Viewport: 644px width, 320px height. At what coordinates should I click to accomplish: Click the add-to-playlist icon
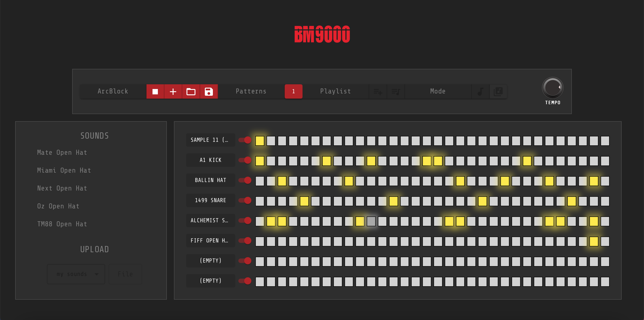(378, 91)
